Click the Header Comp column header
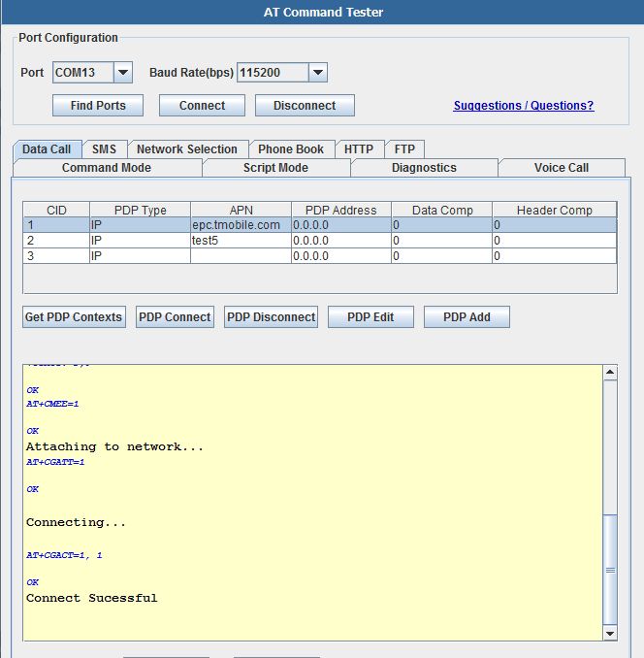 pyautogui.click(x=554, y=210)
